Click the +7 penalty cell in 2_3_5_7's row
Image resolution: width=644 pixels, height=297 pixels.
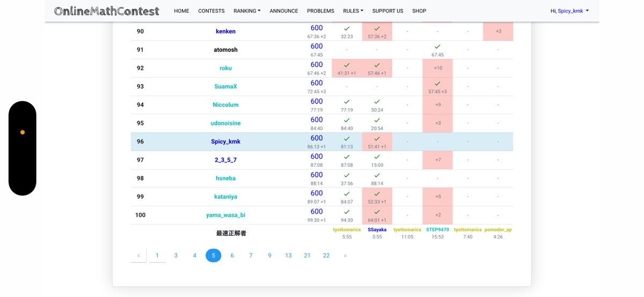pos(438,160)
